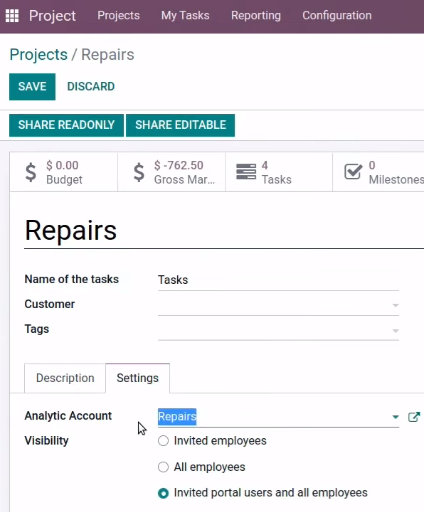Image resolution: width=424 pixels, height=512 pixels.
Task: Click the DISCARD button
Action: (91, 87)
